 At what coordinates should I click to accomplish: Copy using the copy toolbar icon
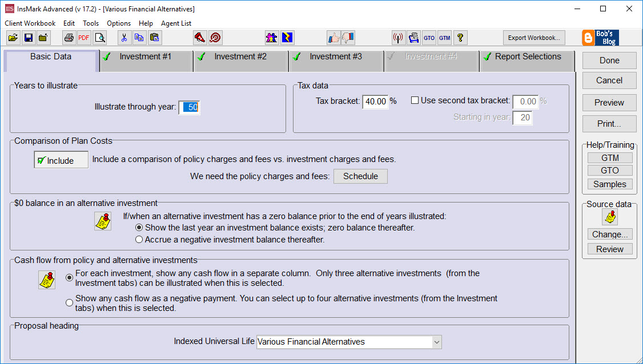click(139, 38)
